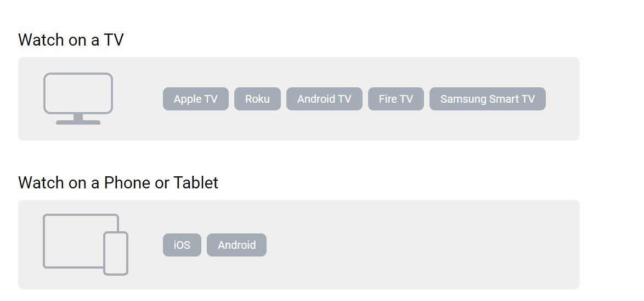The width and height of the screenshot is (644, 301).
Task: Click the word "Tablet" in the second heading
Action: click(x=196, y=182)
